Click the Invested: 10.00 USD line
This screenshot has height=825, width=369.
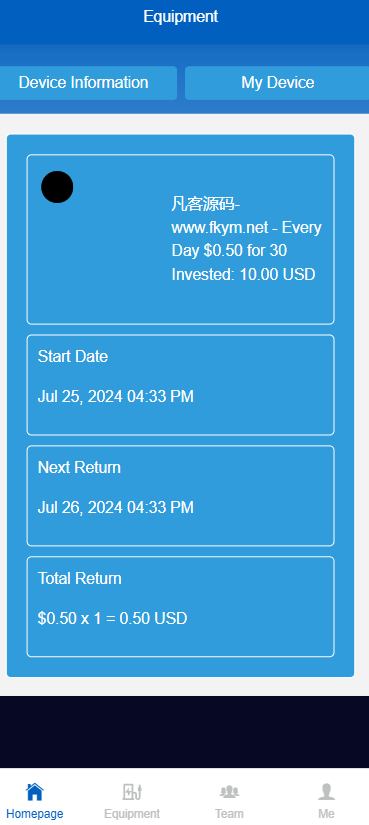pos(243,274)
